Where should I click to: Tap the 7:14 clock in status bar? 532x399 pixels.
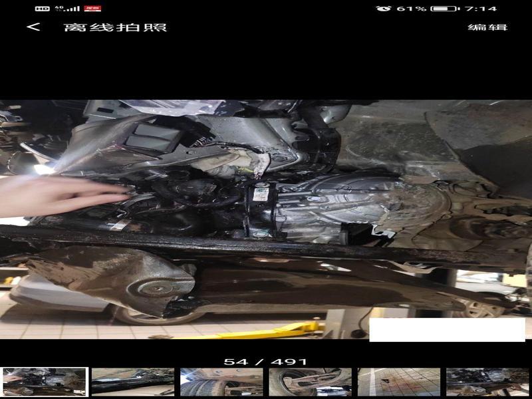pos(480,9)
